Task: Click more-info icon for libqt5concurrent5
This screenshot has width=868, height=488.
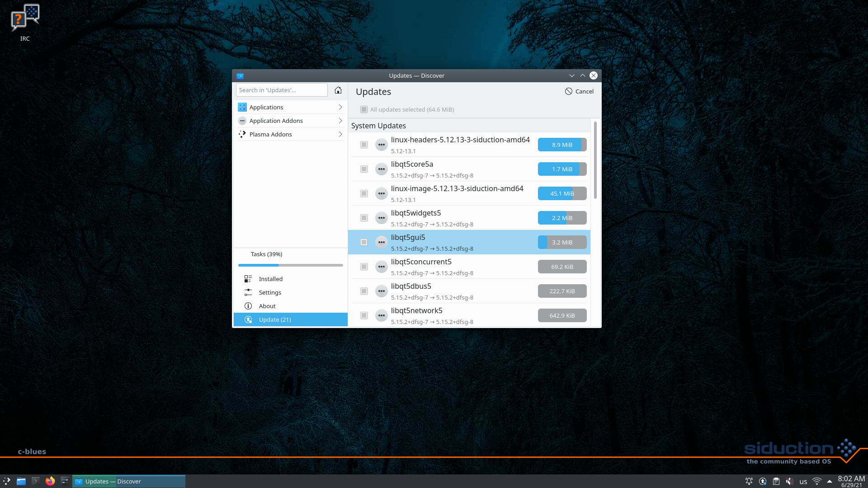Action: tap(382, 267)
